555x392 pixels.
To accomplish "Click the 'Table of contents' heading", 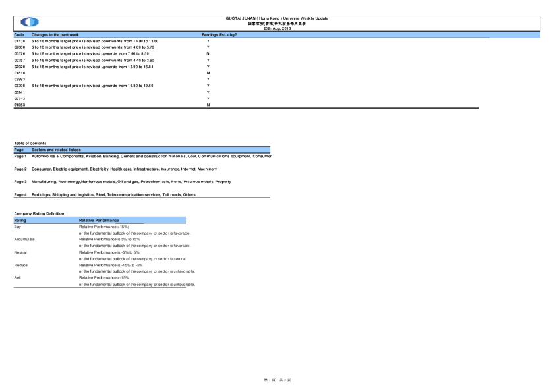I will click(x=30, y=143).
